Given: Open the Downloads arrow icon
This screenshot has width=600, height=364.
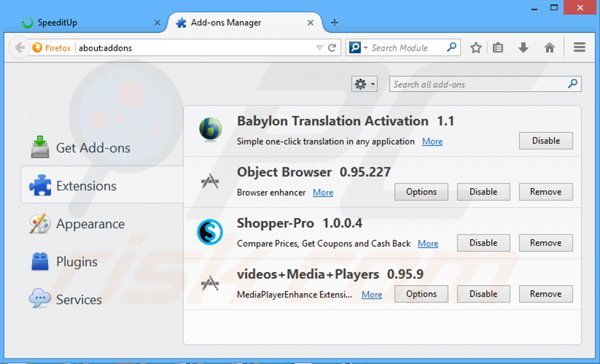Looking at the screenshot, I should (x=523, y=48).
